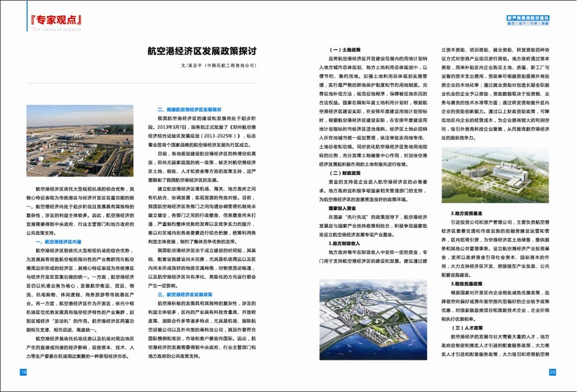Click the page number 19 badge
The height and width of the screenshot is (392, 577).
(23, 372)
